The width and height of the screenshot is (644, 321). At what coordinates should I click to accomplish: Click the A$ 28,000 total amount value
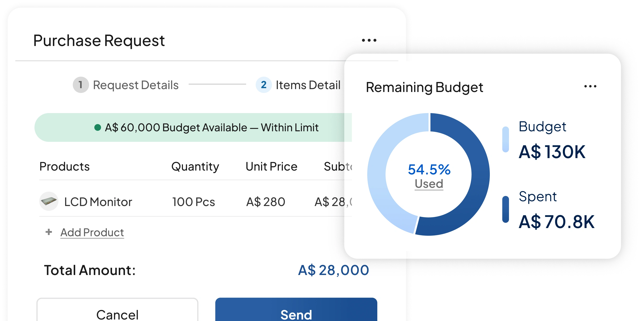tap(333, 270)
